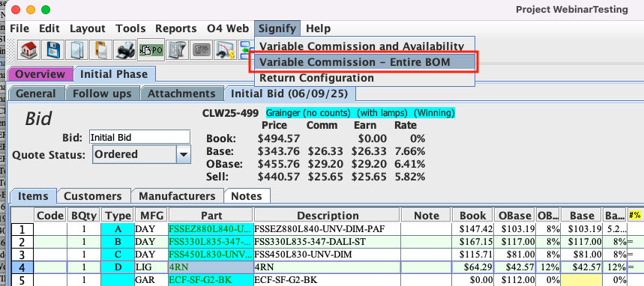This screenshot has width=644, height=286.
Task: Open the File menu
Action: (19, 28)
